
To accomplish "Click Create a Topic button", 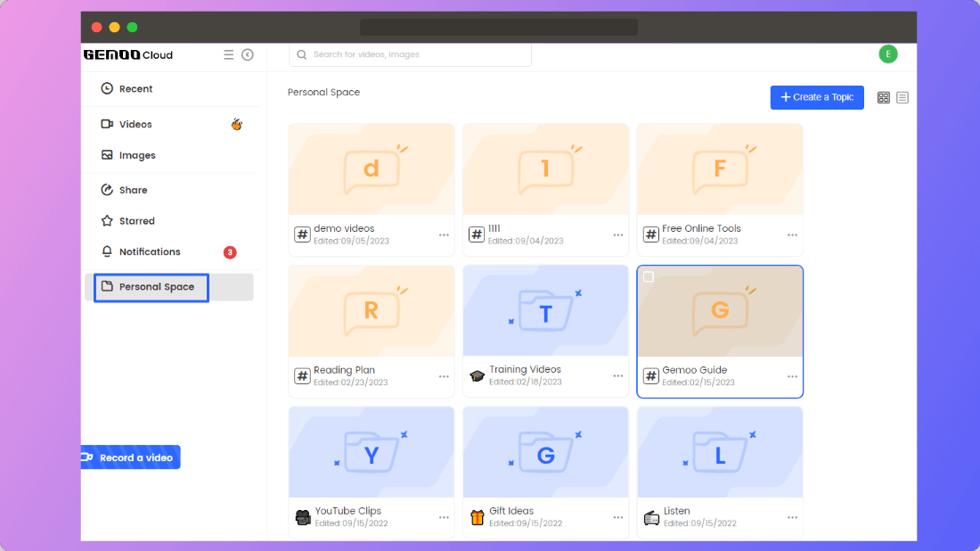I will (x=816, y=97).
